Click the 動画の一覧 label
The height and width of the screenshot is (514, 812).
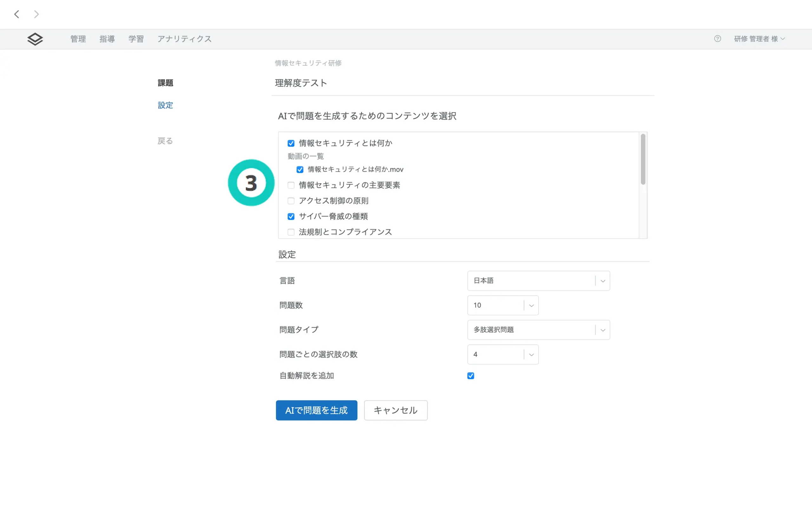tap(305, 156)
